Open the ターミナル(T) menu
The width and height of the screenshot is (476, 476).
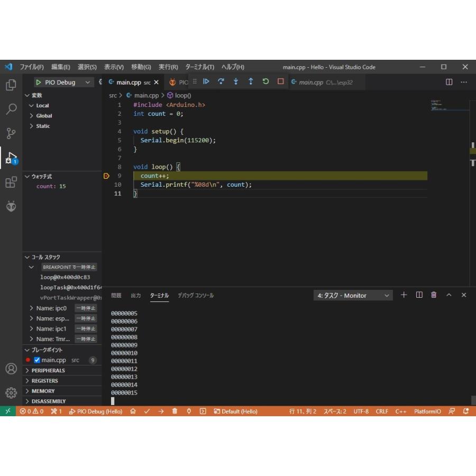click(x=199, y=67)
